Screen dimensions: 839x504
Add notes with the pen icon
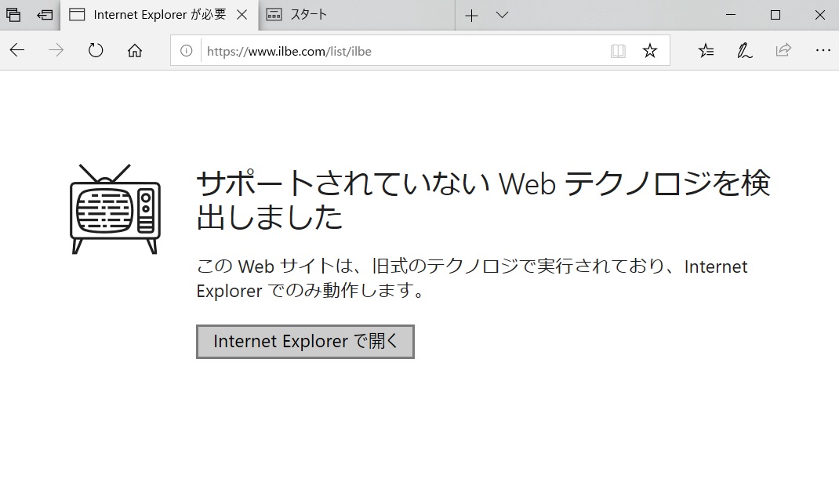click(744, 51)
